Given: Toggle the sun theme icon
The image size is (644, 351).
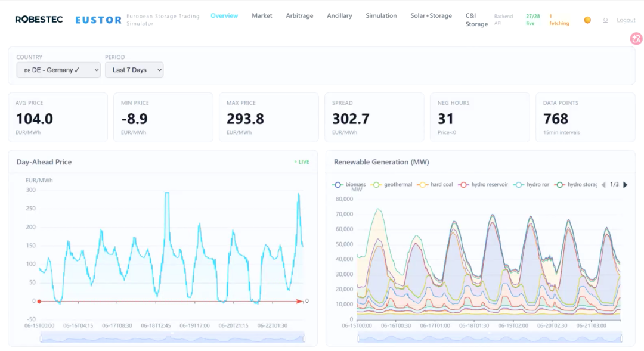Looking at the screenshot, I should pyautogui.click(x=587, y=20).
